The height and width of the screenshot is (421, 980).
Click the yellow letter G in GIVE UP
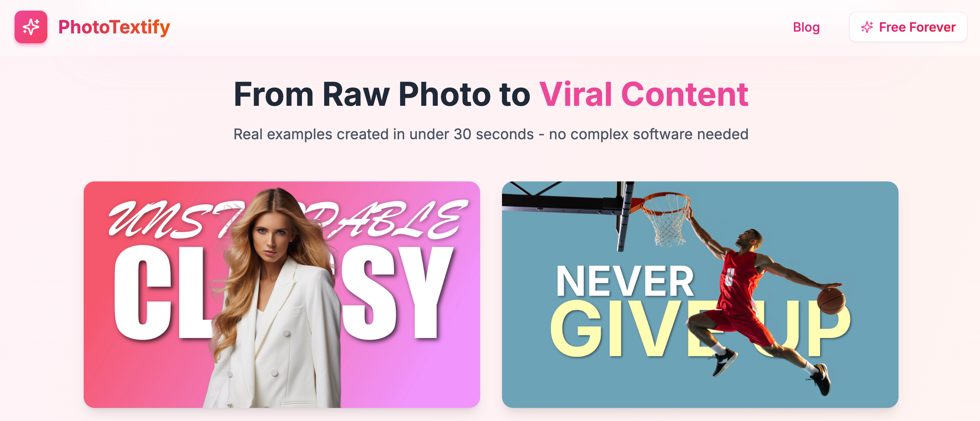(x=575, y=329)
